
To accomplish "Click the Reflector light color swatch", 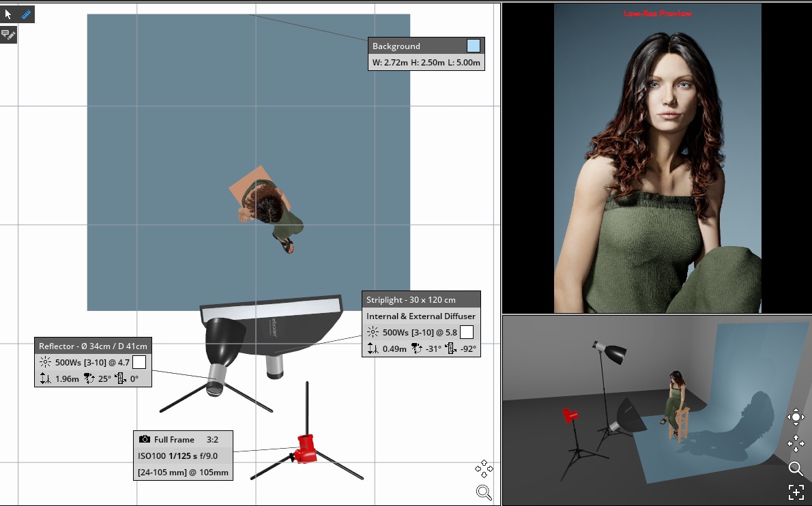I will click(x=139, y=362).
